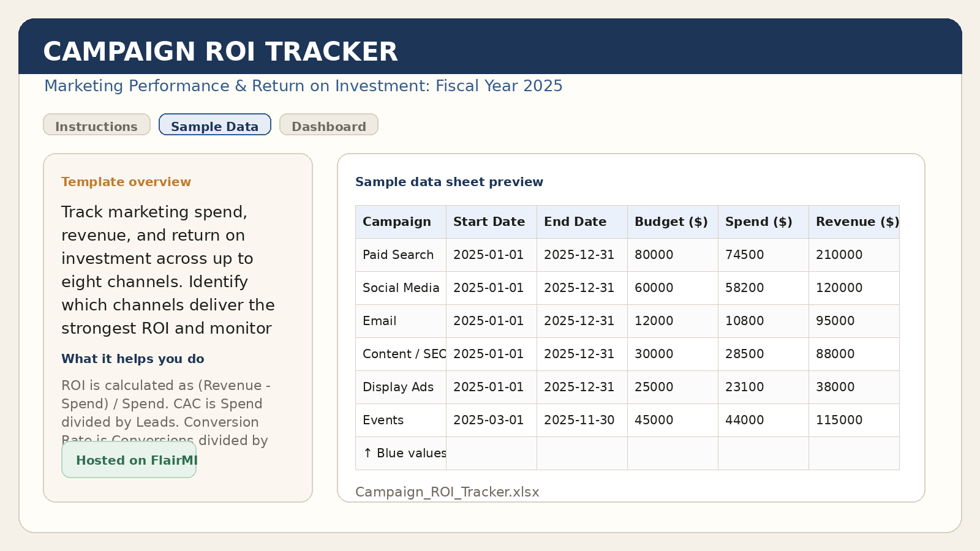Click the Template overview heading

[x=126, y=182]
